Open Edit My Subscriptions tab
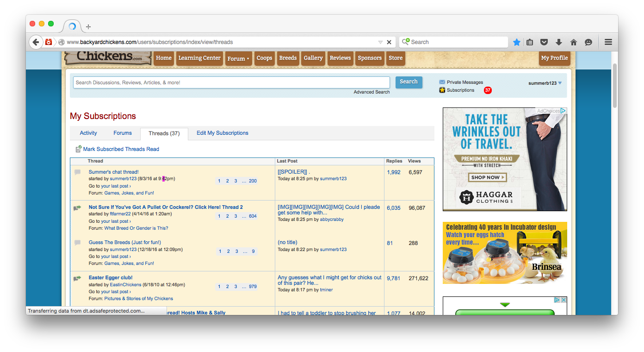 coord(222,133)
